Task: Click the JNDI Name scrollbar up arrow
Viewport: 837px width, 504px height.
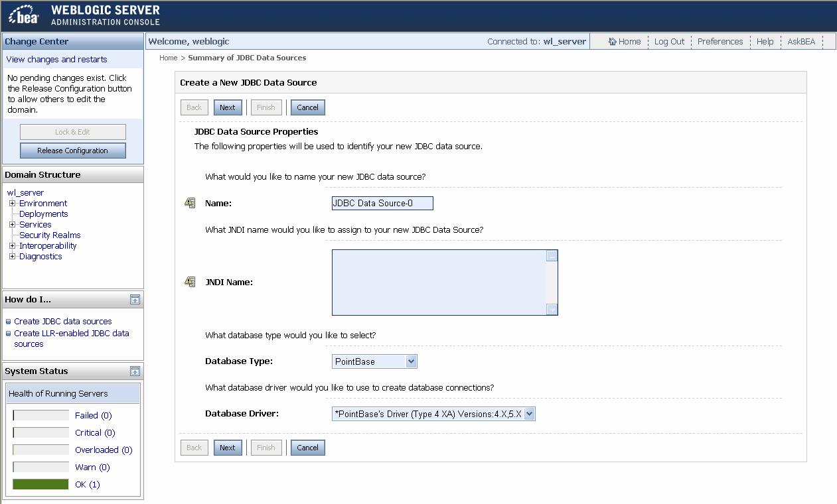Action: tap(552, 256)
